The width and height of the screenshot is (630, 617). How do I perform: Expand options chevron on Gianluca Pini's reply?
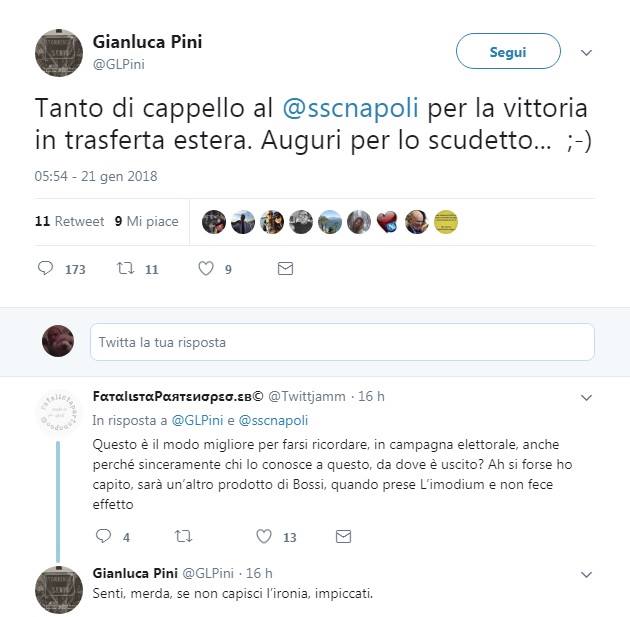(586, 574)
